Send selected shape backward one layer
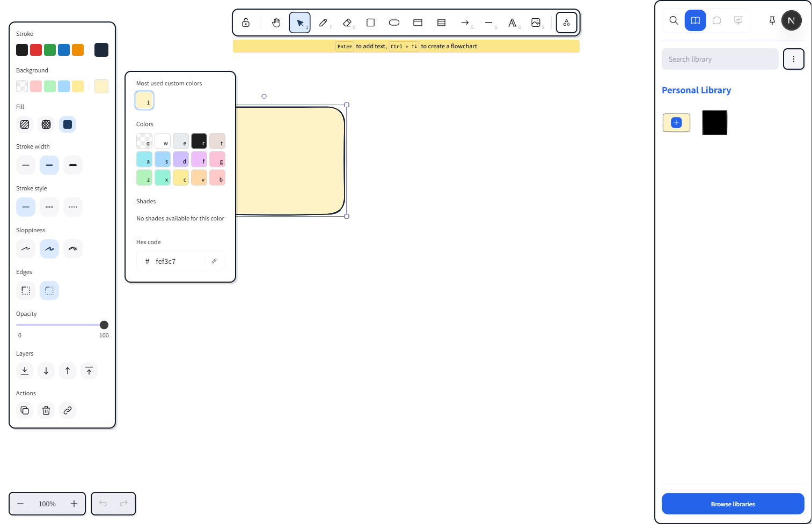 (46, 371)
